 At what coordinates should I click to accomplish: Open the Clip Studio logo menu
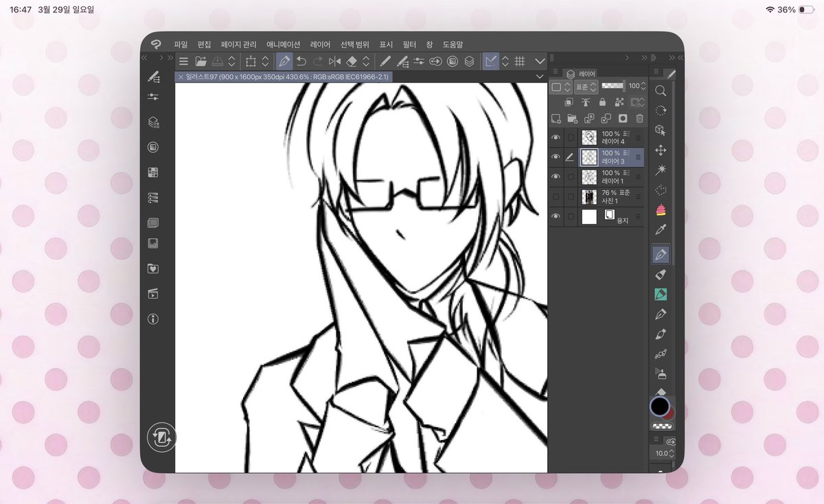(156, 44)
